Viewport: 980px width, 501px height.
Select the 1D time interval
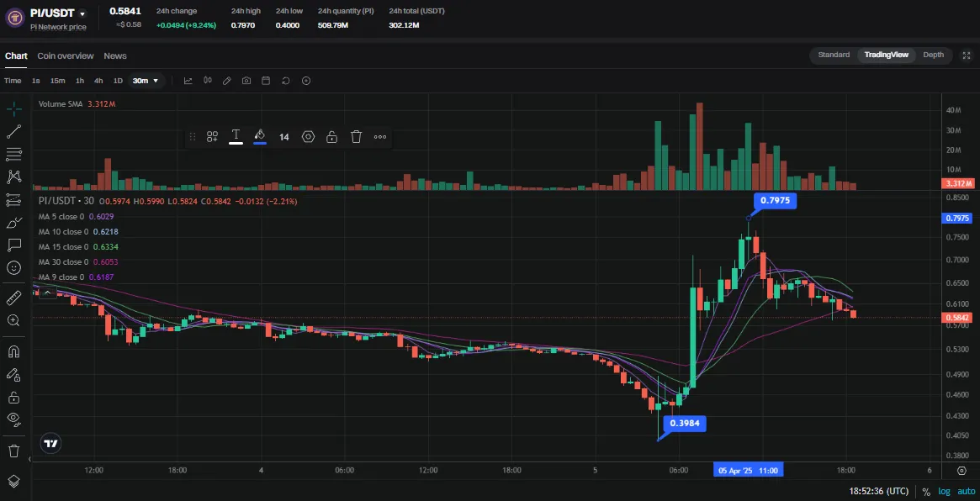[118, 81]
